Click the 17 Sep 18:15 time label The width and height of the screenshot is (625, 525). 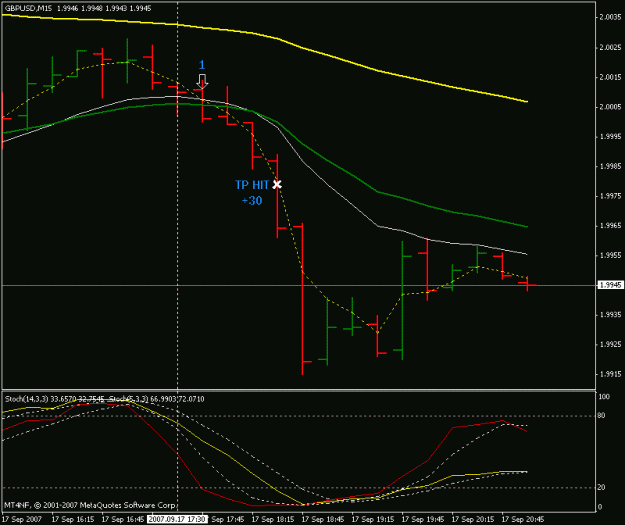click(x=273, y=519)
